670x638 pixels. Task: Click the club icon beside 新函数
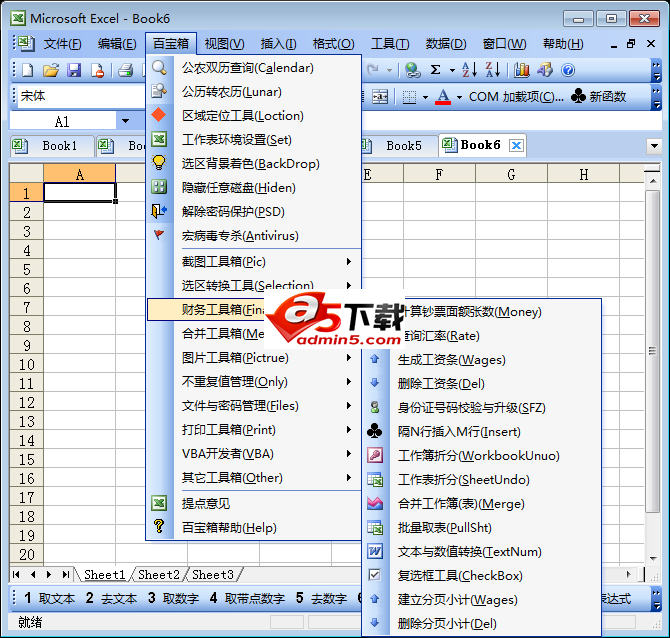pos(578,96)
